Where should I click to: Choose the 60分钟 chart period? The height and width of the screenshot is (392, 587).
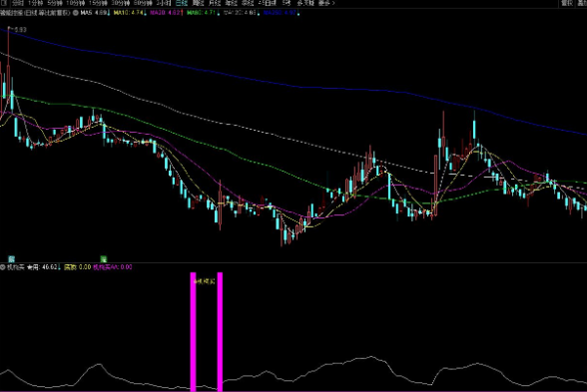143,3
